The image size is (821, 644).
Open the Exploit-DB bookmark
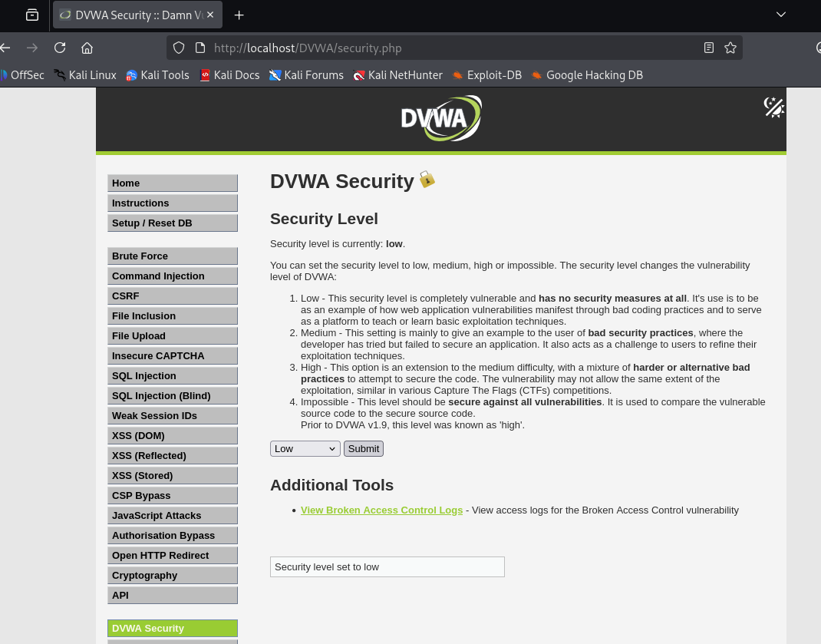coord(487,75)
